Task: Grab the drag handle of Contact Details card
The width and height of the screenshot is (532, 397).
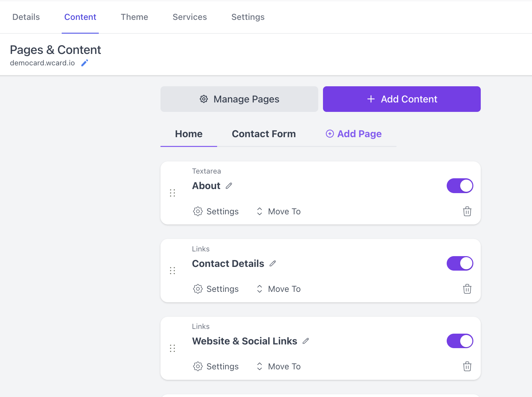Action: [x=173, y=271]
